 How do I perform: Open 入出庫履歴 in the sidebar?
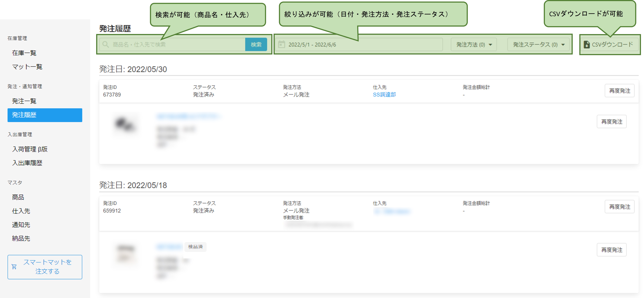click(27, 163)
